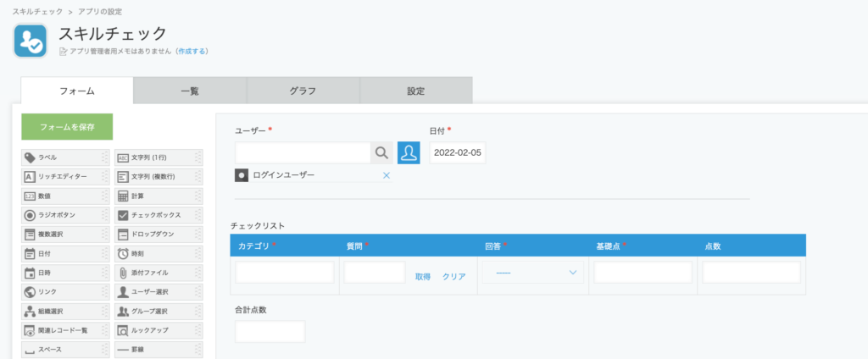Viewport: 868px width, 359px height.
Task: Choose the 計算 calculator field icon
Action: [123, 196]
